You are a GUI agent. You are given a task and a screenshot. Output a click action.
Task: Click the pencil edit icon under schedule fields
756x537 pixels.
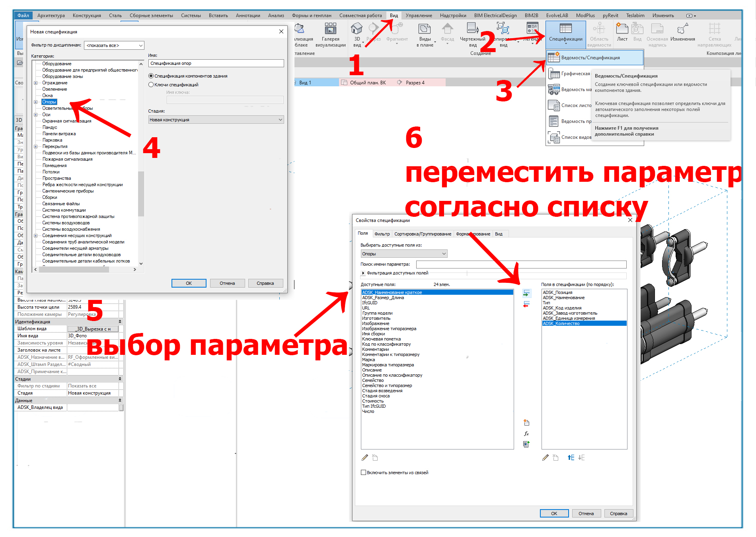point(545,458)
